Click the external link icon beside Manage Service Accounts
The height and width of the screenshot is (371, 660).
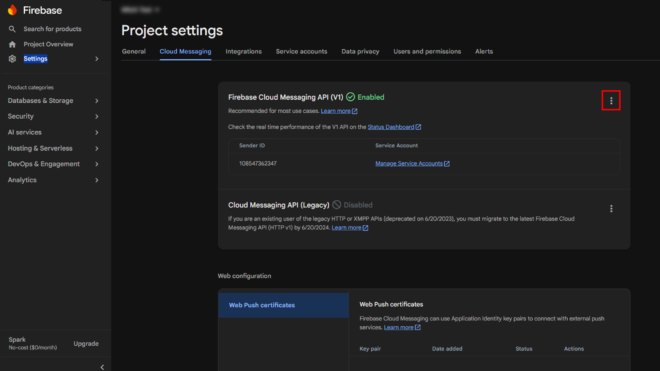point(447,164)
